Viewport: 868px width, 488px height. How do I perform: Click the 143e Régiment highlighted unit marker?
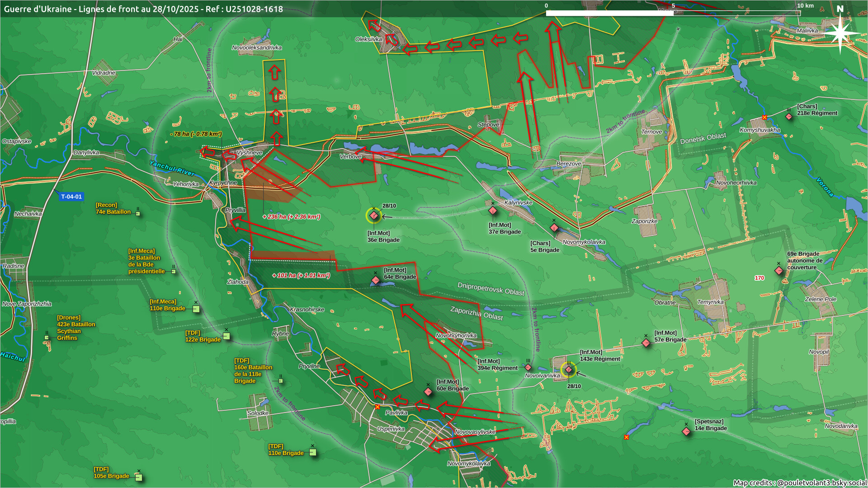pos(569,370)
